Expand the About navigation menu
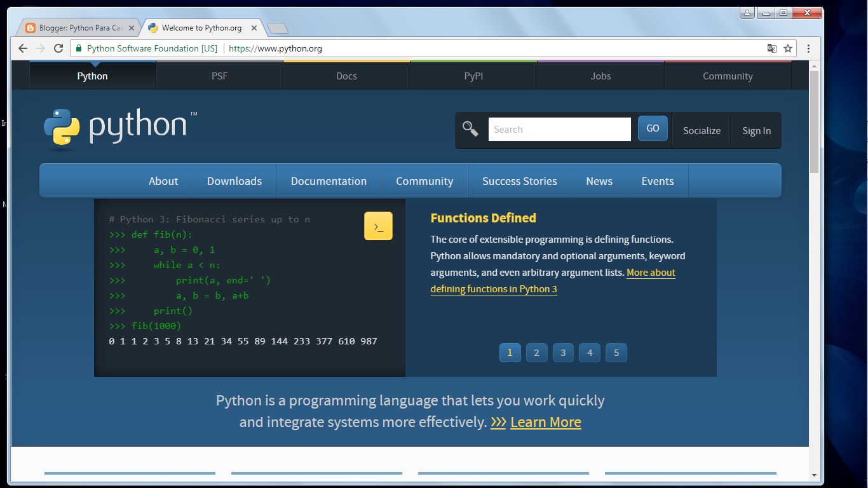 tap(163, 180)
